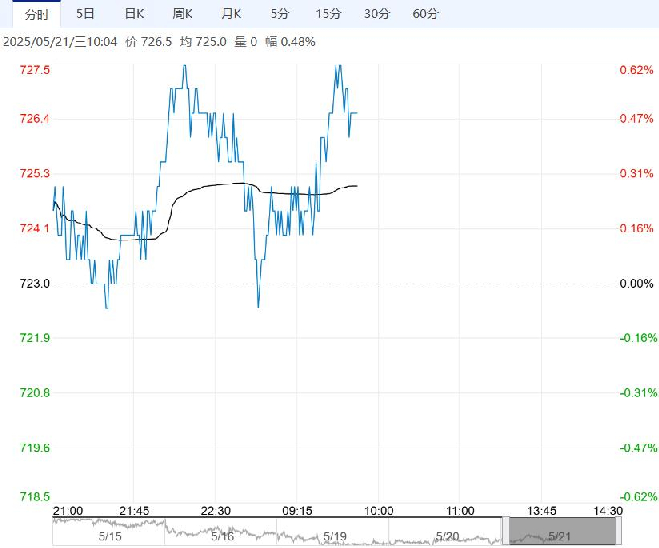Click the black average line end
The height and width of the screenshot is (548, 659).
[x=357, y=186]
